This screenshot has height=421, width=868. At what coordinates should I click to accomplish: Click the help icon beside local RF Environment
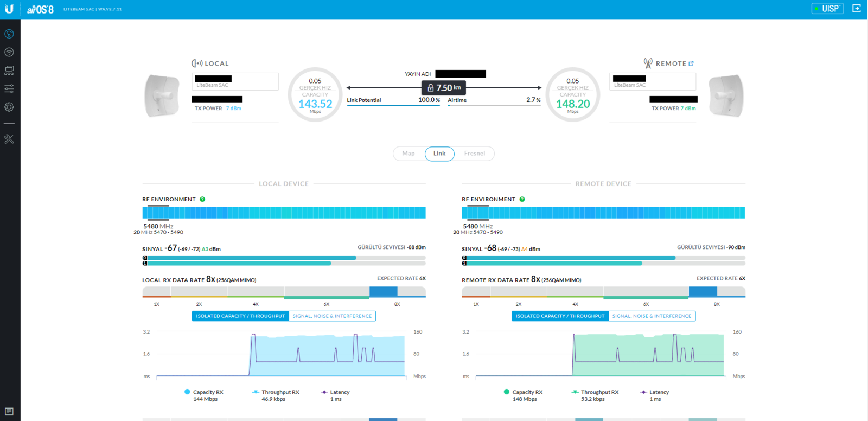coord(202,199)
